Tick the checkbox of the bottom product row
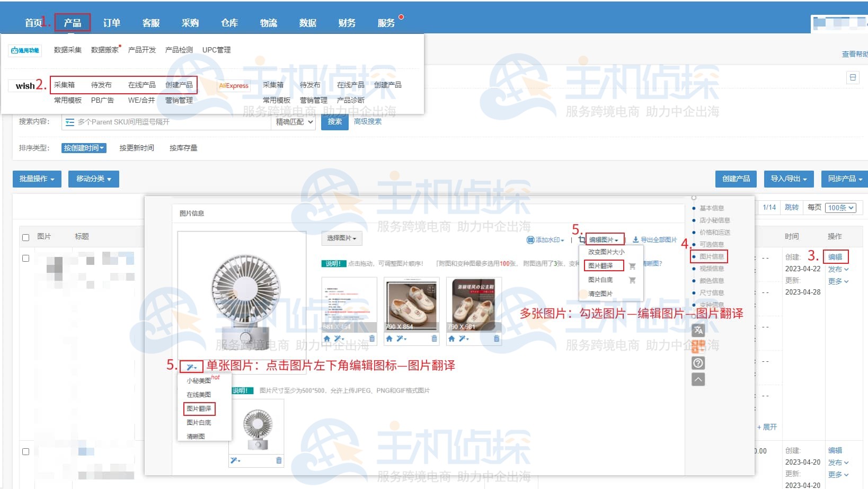 click(25, 452)
